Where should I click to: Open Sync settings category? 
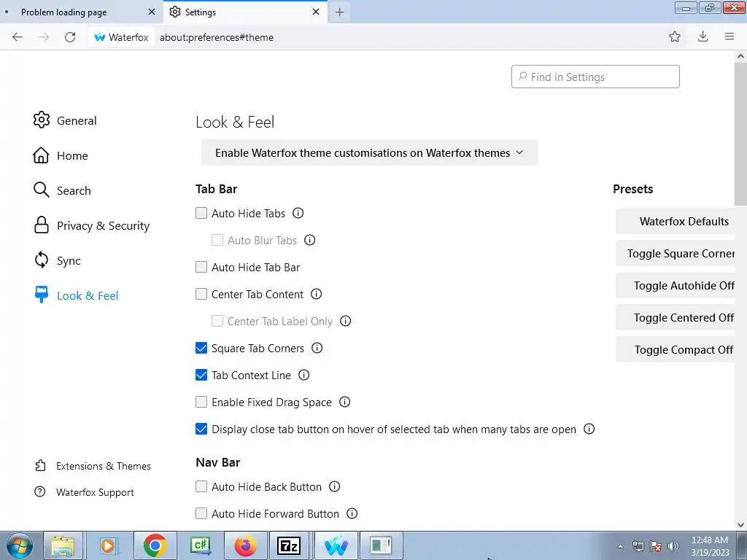click(x=57, y=260)
